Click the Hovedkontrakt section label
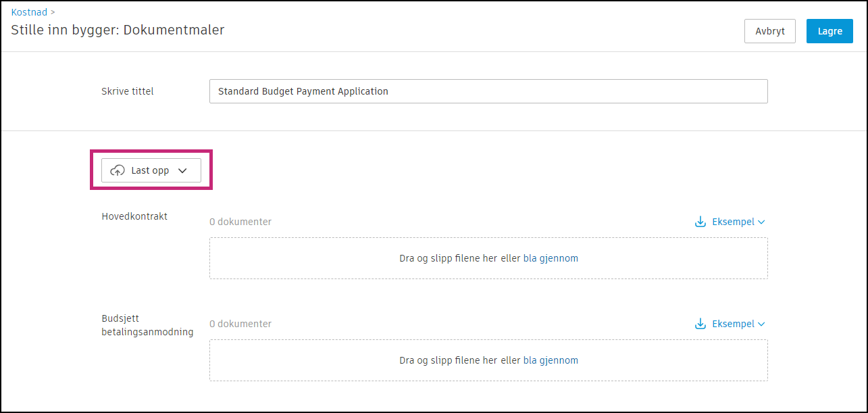868x413 pixels. pyautogui.click(x=134, y=216)
